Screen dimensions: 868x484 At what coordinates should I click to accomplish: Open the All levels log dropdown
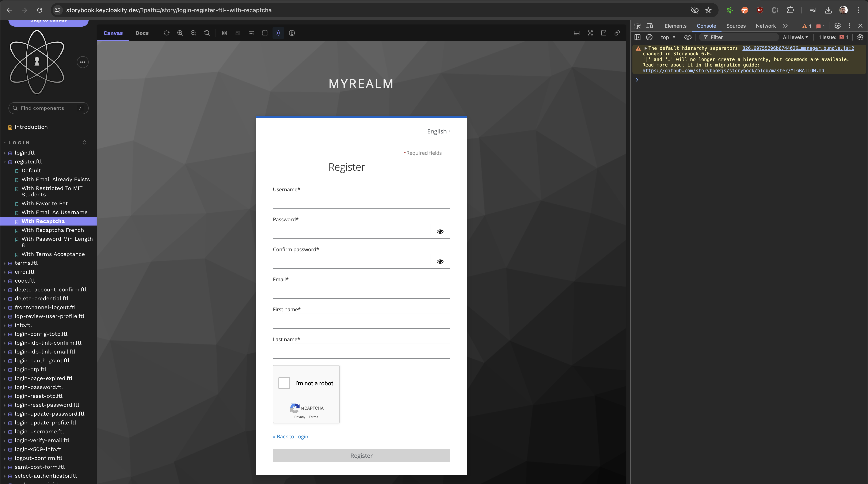point(795,37)
